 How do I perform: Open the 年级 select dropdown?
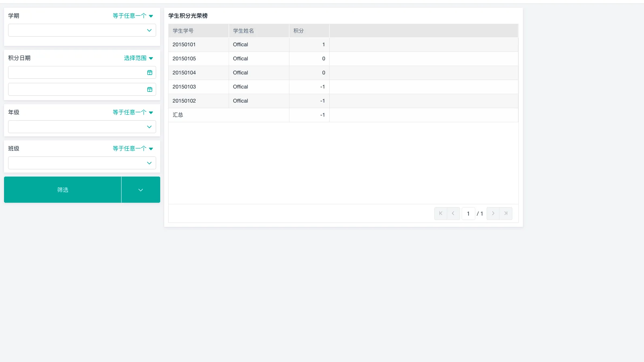click(x=82, y=127)
